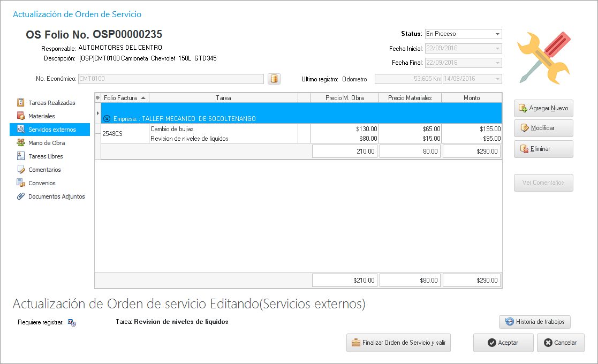
Task: Click the Requiere registrar odometer icon
Action: tap(72, 322)
